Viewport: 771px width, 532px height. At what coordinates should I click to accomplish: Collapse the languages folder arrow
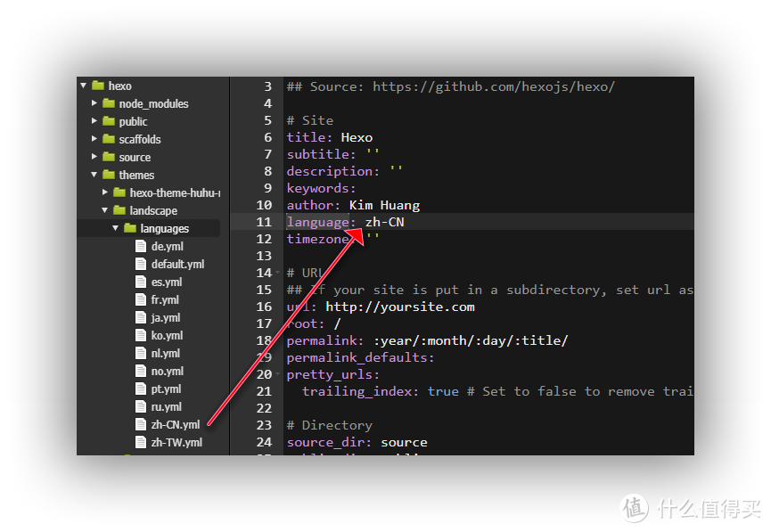(x=116, y=228)
